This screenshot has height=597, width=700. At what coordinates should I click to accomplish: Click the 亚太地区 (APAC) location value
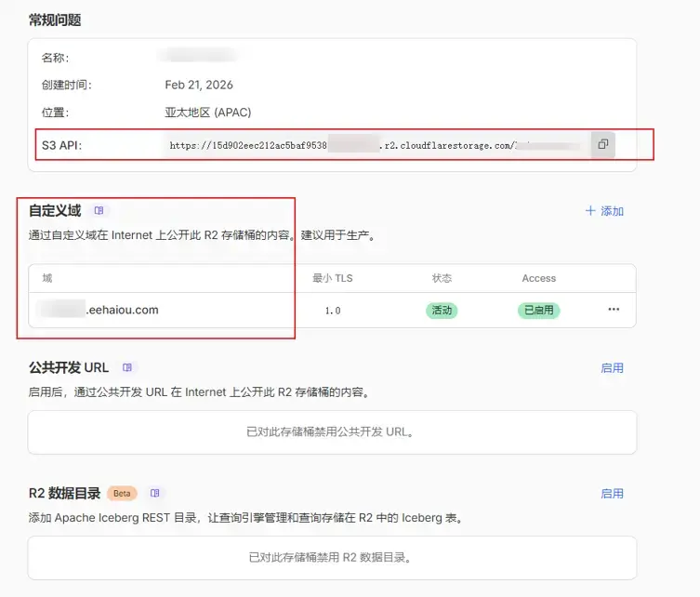(x=208, y=113)
